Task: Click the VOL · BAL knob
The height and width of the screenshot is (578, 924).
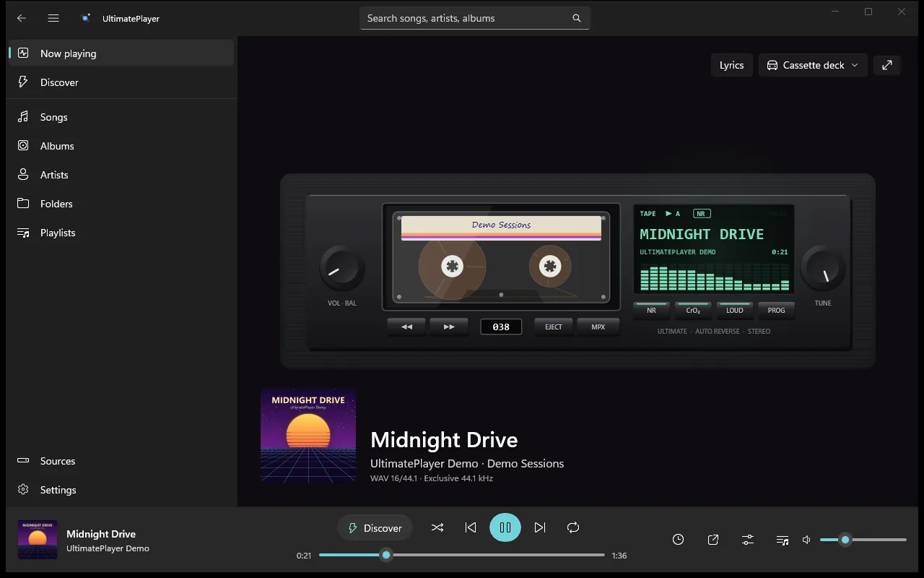Action: pyautogui.click(x=342, y=268)
